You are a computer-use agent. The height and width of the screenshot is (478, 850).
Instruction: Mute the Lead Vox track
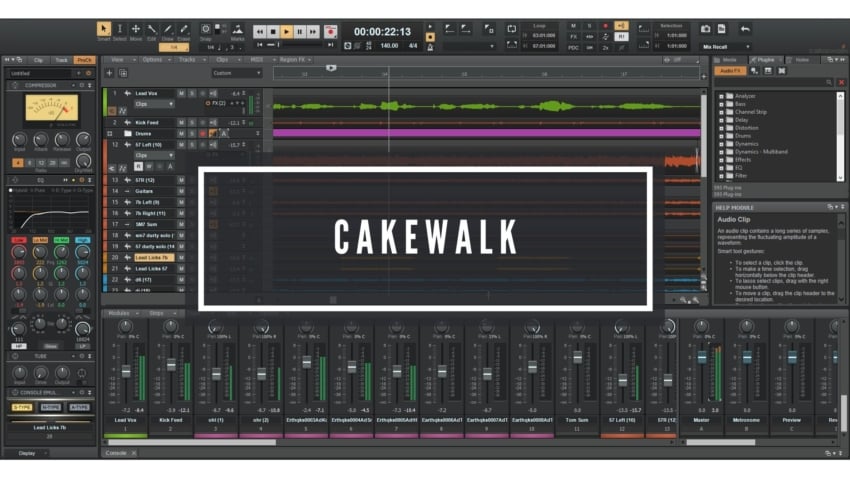pos(181,93)
